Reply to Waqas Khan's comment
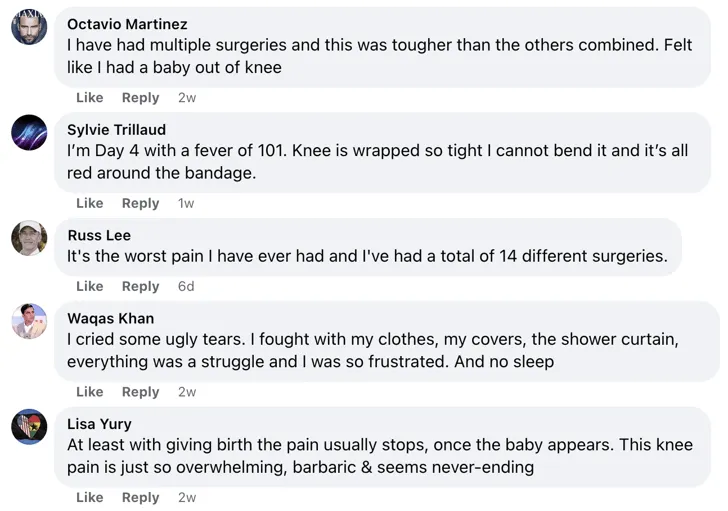Screen dimensions: 728x511 coord(140,392)
